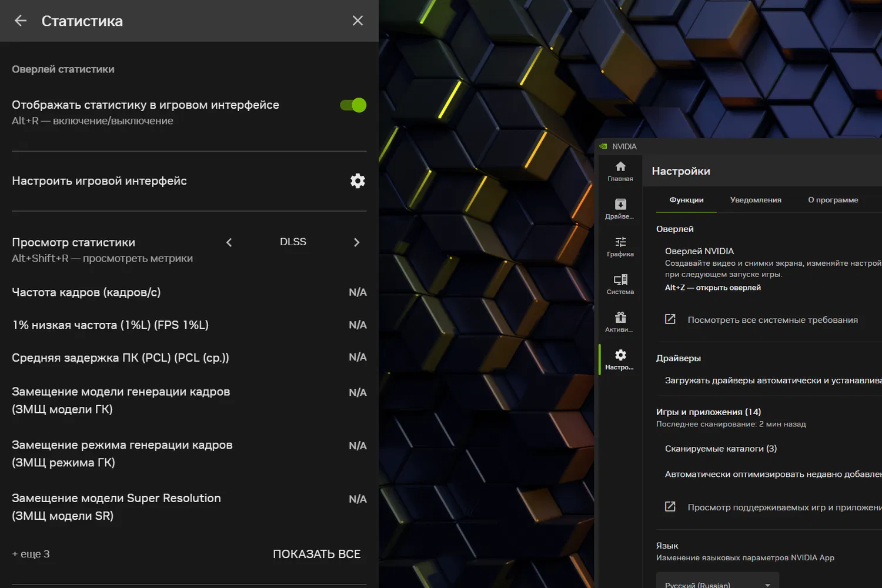Select 'Замещение режима генерации кадров' row
The height and width of the screenshot is (588, 882).
(189, 453)
